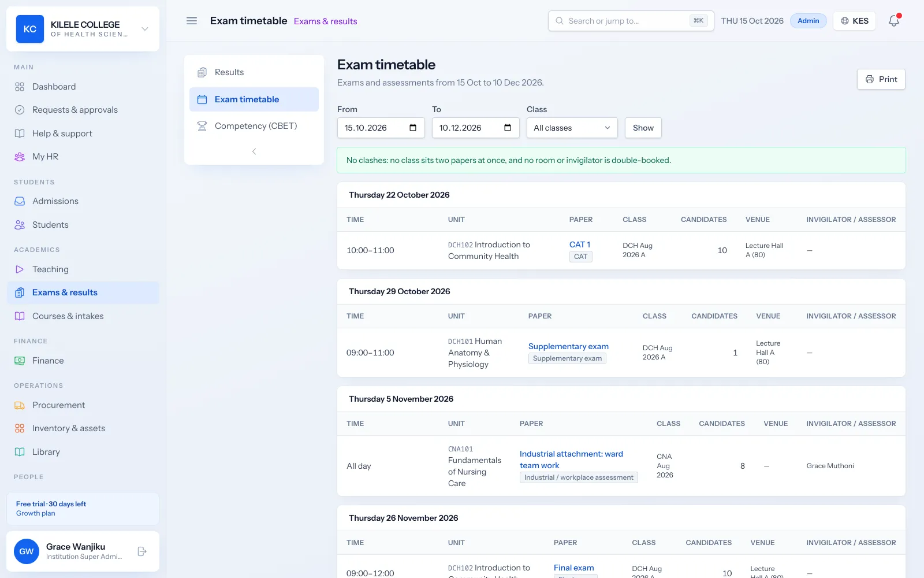Click the Requests & approvals check icon
The image size is (924, 578).
pyautogui.click(x=20, y=110)
